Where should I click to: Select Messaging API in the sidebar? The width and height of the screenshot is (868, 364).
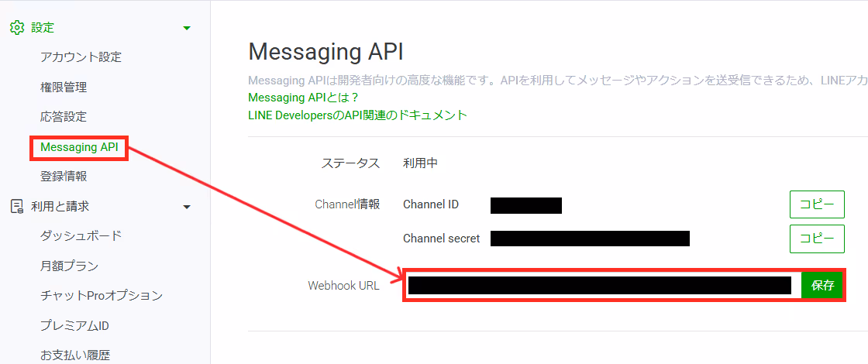pyautogui.click(x=79, y=147)
